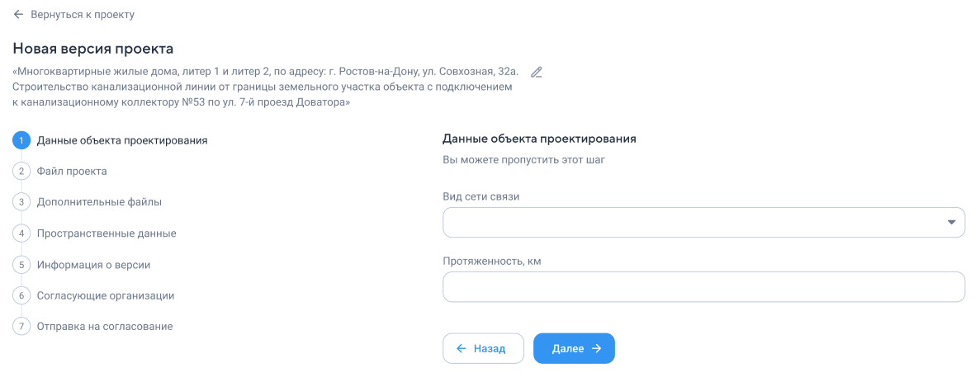Select step circle number 1
The height and width of the screenshot is (382, 980).
[21, 140]
